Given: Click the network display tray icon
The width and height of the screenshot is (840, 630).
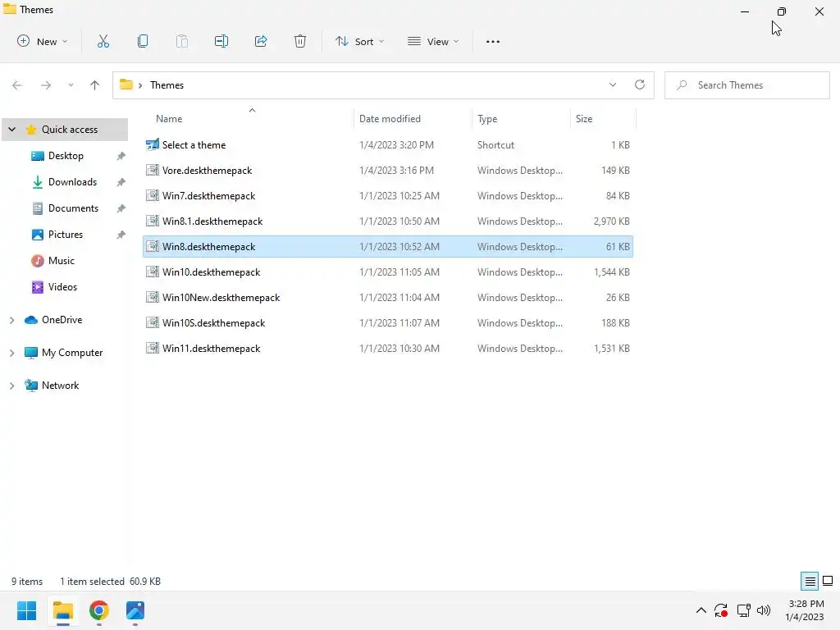Looking at the screenshot, I should (x=743, y=610).
